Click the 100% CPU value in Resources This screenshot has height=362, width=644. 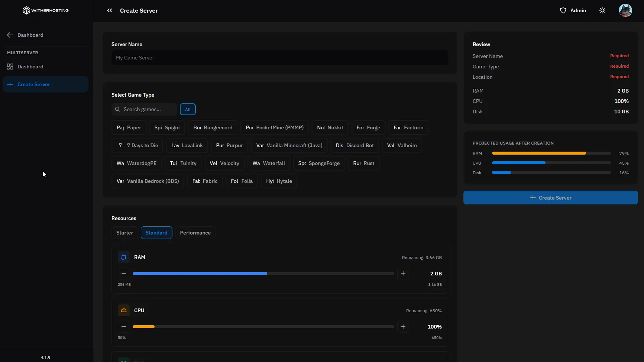pyautogui.click(x=434, y=327)
